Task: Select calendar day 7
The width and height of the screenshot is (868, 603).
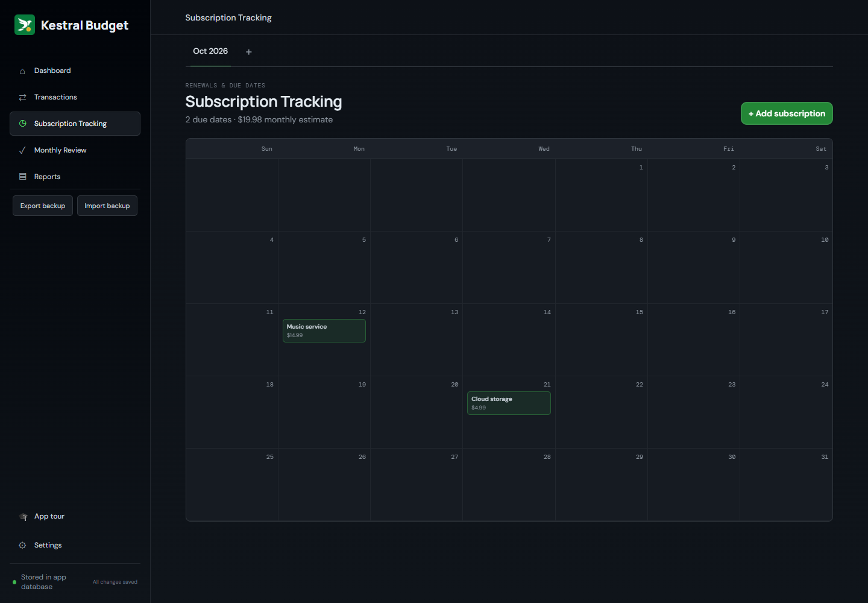Action: coord(509,268)
